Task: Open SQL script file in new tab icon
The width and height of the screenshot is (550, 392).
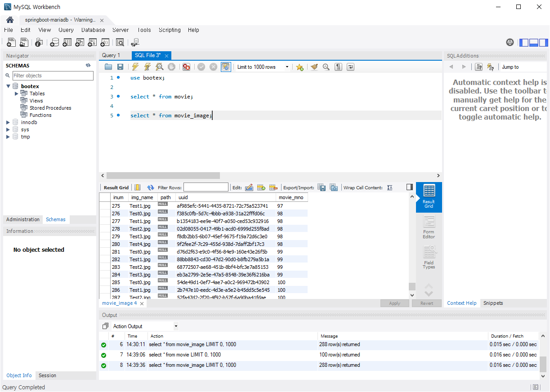Action: coord(24,42)
